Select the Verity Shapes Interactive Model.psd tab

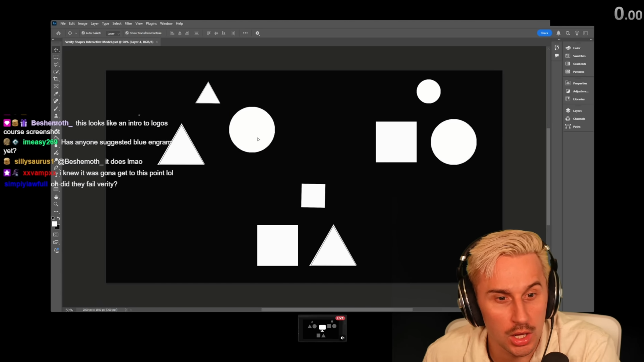pos(109,42)
